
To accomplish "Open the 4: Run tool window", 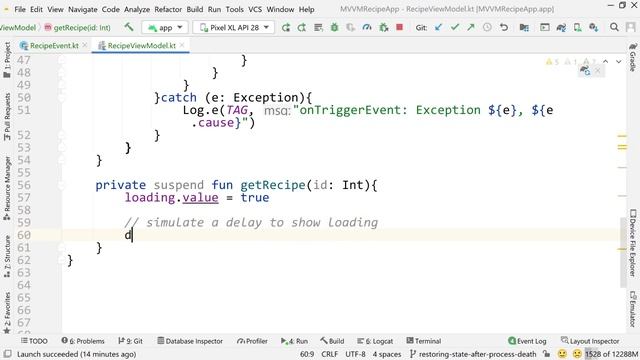I will [x=295, y=341].
